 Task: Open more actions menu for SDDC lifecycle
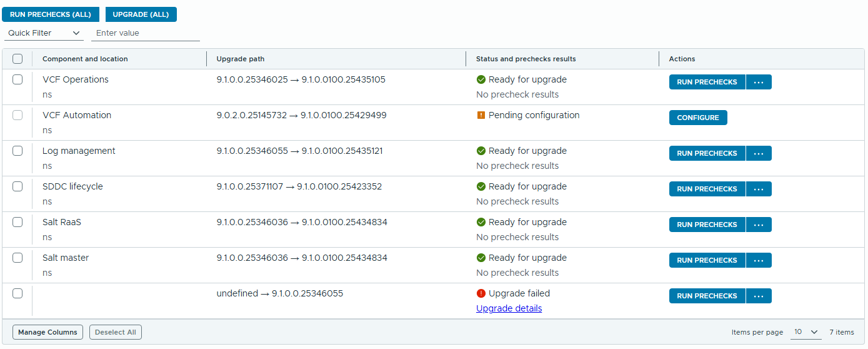point(759,189)
